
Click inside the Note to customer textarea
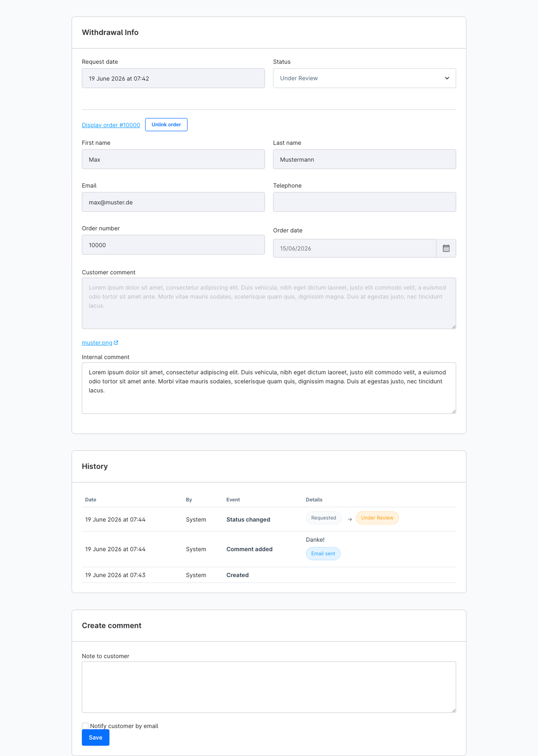269,687
